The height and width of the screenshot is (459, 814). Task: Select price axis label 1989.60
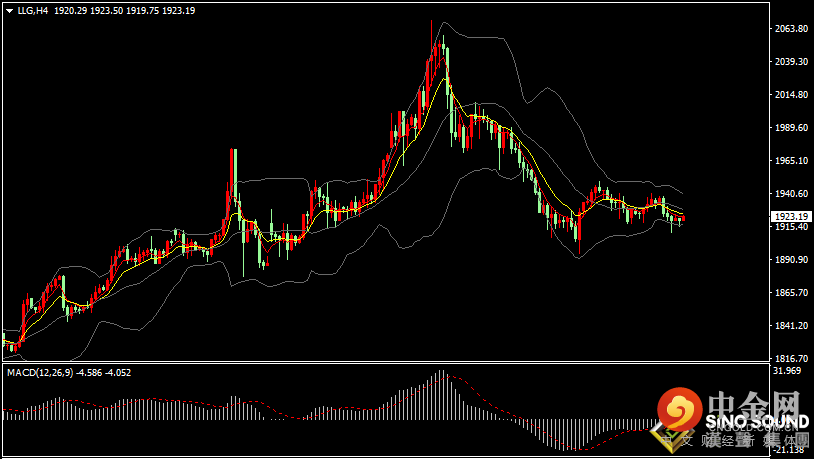pyautogui.click(x=791, y=128)
